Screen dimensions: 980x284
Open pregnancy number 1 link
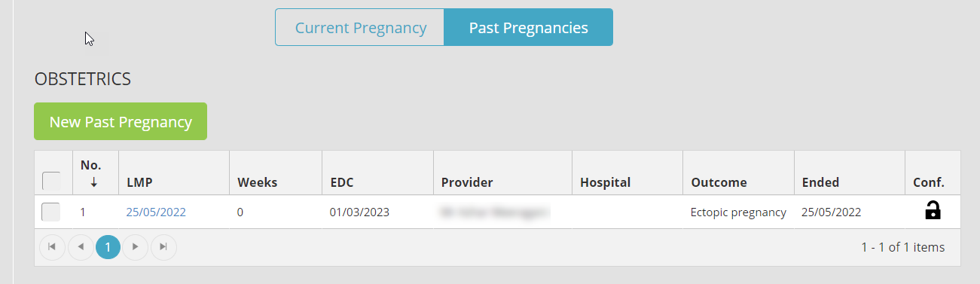click(x=84, y=212)
